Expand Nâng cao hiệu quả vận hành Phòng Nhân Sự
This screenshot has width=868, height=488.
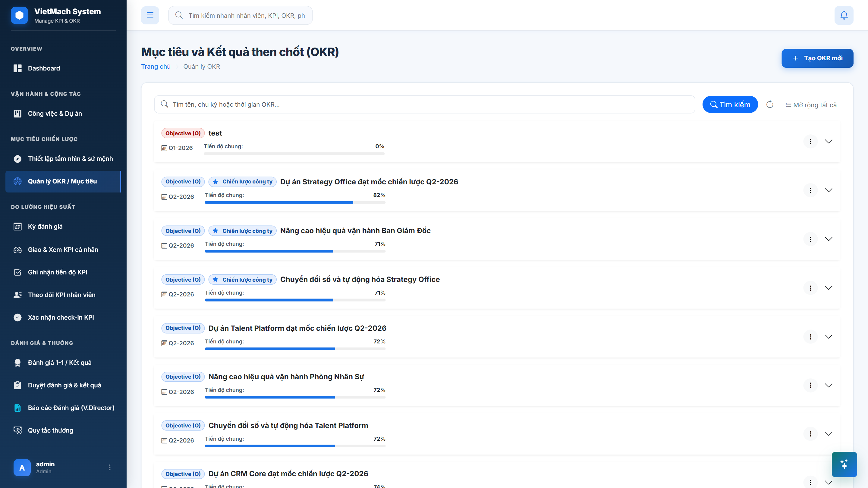click(829, 385)
